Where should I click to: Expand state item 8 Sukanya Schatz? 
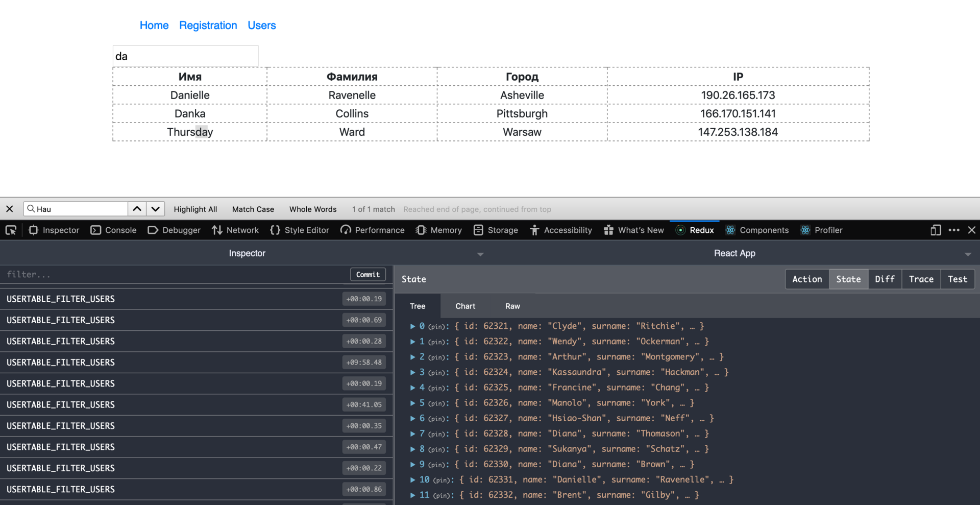(x=412, y=449)
